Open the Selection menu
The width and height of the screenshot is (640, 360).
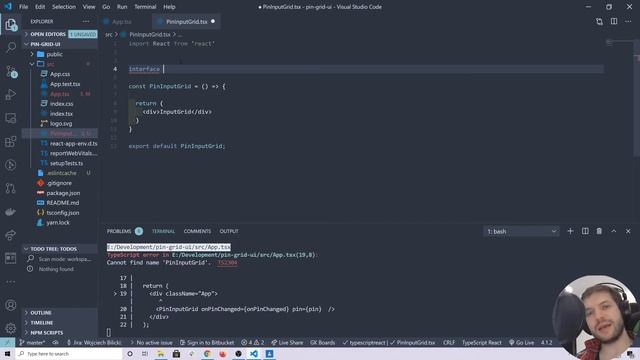64,7
